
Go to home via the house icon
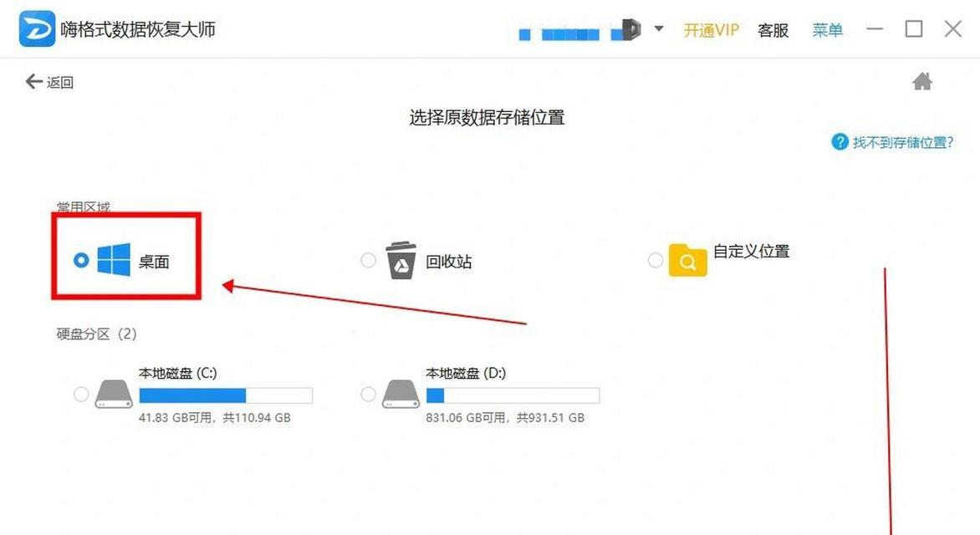click(921, 81)
